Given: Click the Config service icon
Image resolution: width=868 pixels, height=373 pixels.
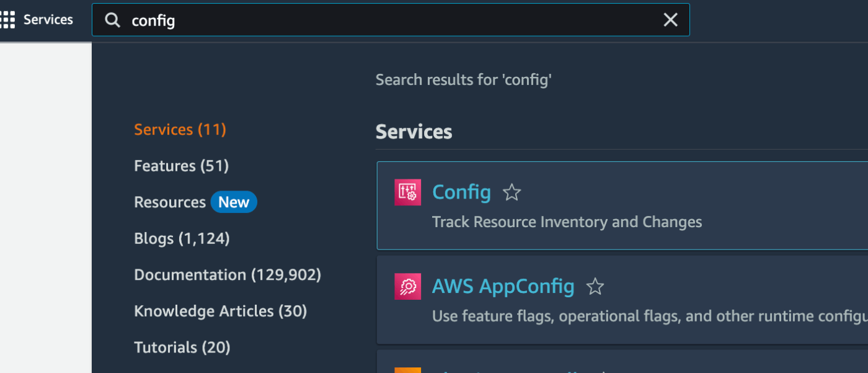Looking at the screenshot, I should (407, 192).
